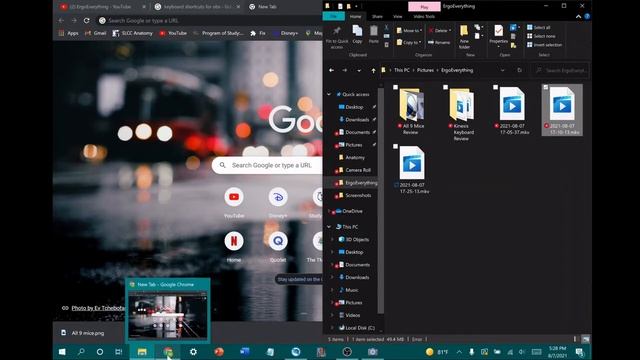Collapse the Quick access tree node
Screen dimensions: 640x360
[x=329, y=94]
